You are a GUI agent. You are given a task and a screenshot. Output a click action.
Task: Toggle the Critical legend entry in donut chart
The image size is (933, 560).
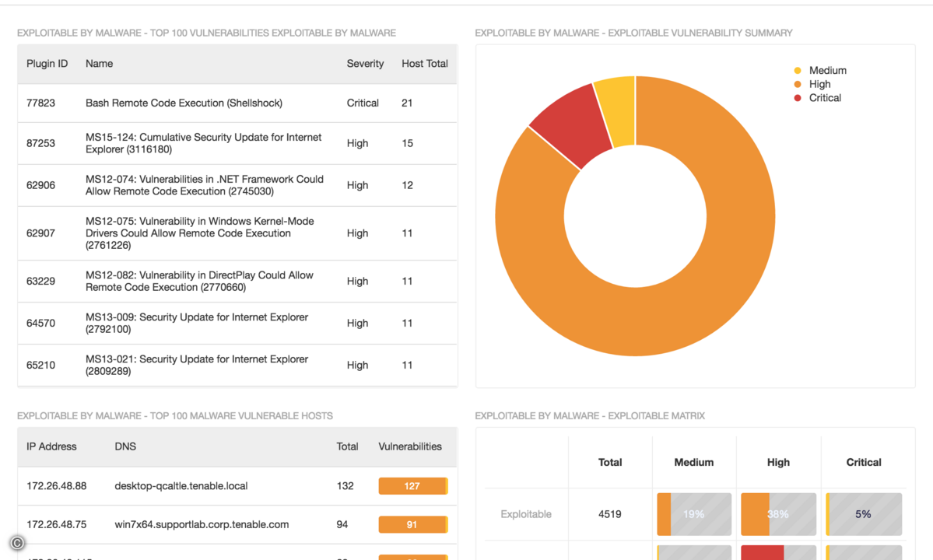click(818, 98)
